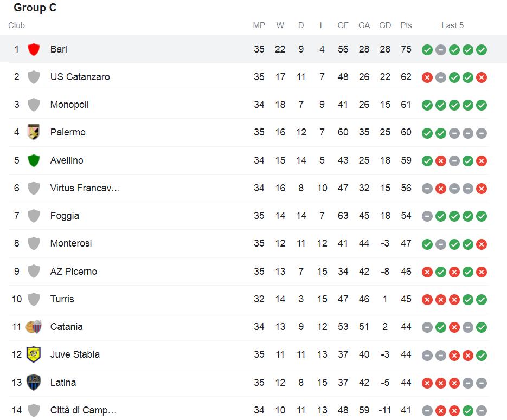Click the Group C heading
Image resolution: width=507 pixels, height=420 pixels.
tap(35, 8)
